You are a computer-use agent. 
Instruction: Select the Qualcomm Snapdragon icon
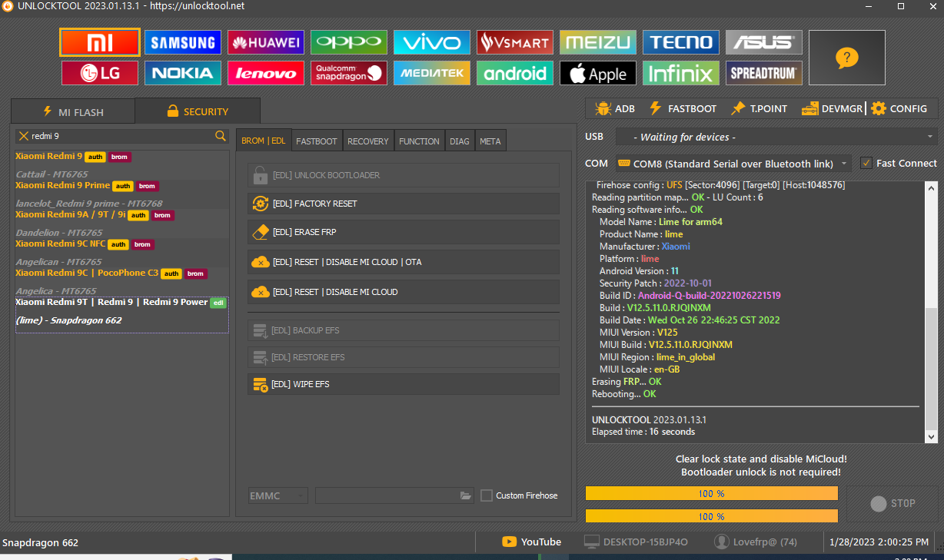click(x=349, y=73)
